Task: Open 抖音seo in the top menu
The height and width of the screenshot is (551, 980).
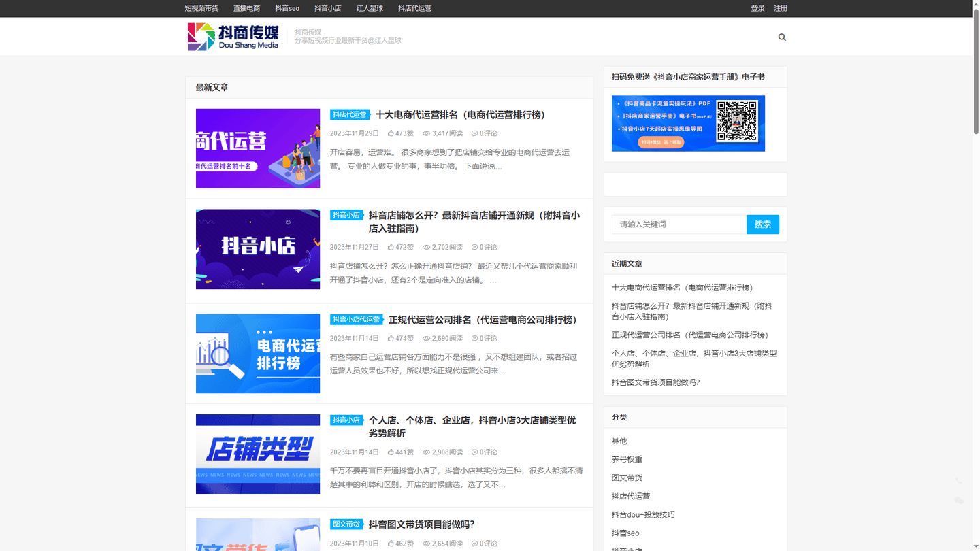Action: (x=287, y=8)
